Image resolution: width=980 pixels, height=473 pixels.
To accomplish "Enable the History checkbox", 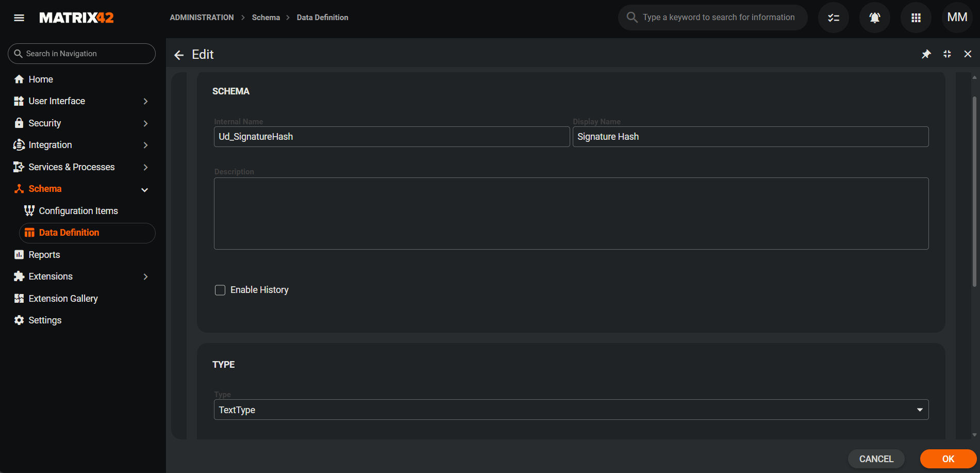I will click(x=220, y=290).
